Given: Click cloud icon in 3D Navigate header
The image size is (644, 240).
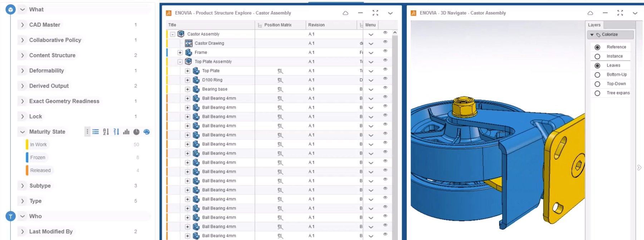Looking at the screenshot, I should tap(590, 13).
